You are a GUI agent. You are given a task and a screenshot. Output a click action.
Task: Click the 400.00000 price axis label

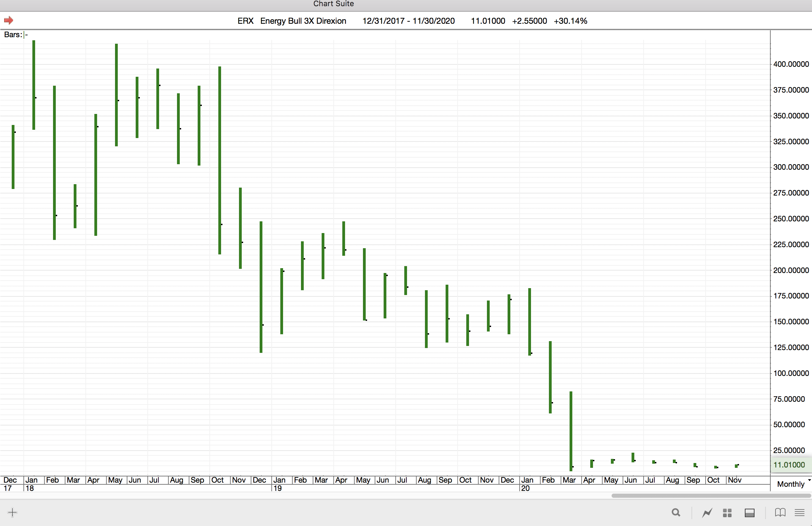point(791,64)
